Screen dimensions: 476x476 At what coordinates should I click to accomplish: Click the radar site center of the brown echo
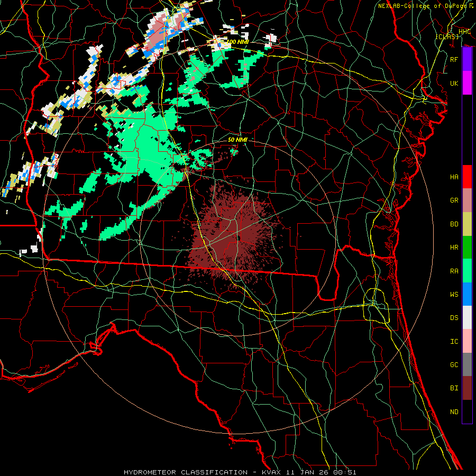[x=239, y=239]
